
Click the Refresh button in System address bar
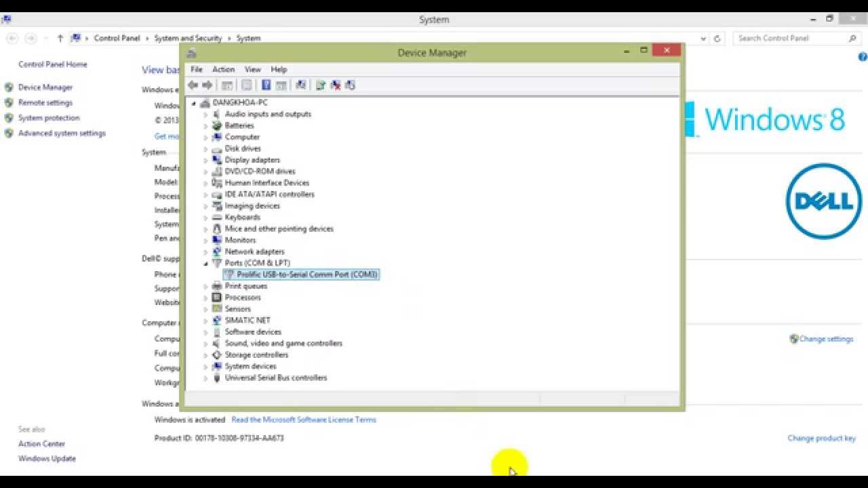tap(717, 39)
